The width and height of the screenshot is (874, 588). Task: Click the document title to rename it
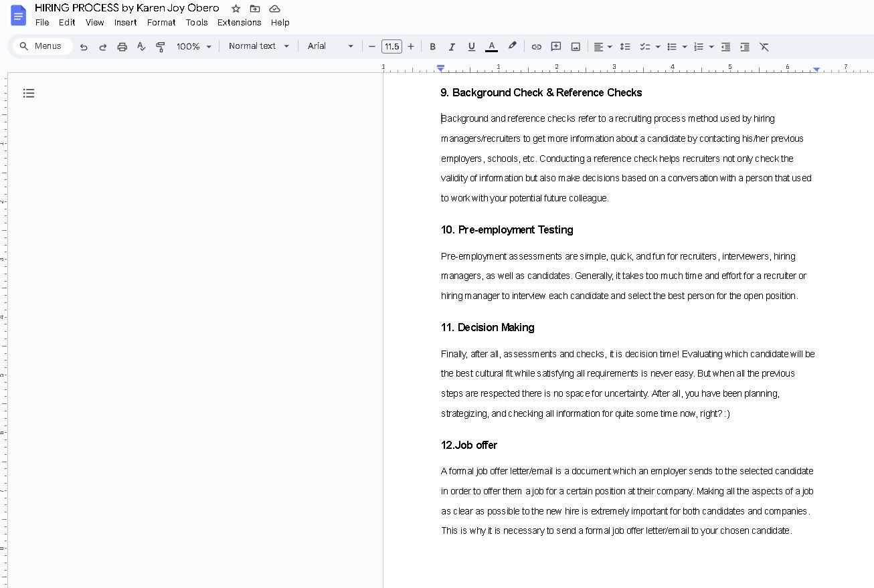[x=127, y=8]
